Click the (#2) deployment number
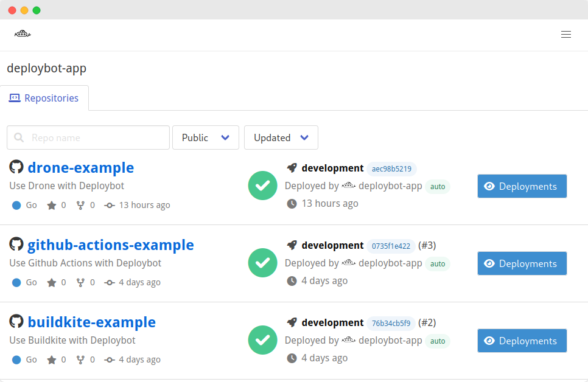 coord(427,323)
